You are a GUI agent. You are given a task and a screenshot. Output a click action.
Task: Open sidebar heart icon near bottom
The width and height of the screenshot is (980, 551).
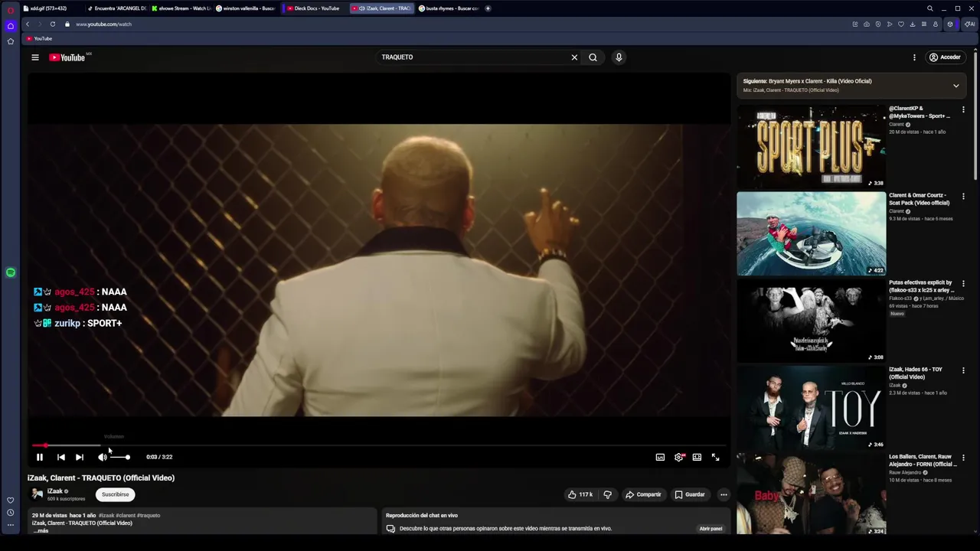pos(10,500)
